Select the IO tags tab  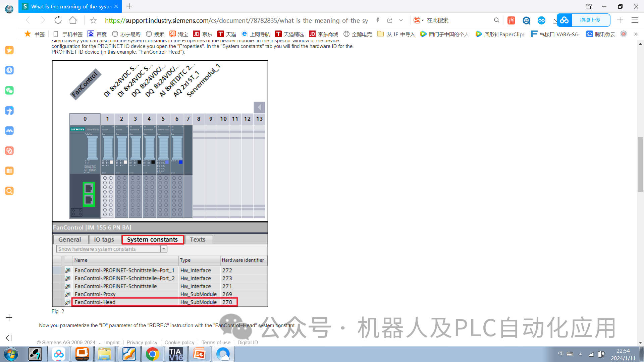pyautogui.click(x=104, y=239)
